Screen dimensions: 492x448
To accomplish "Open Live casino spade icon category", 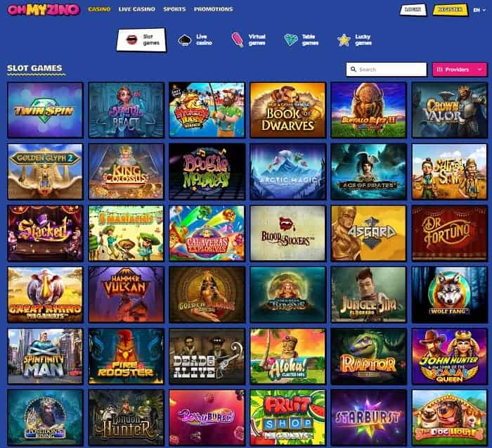I will (x=185, y=40).
